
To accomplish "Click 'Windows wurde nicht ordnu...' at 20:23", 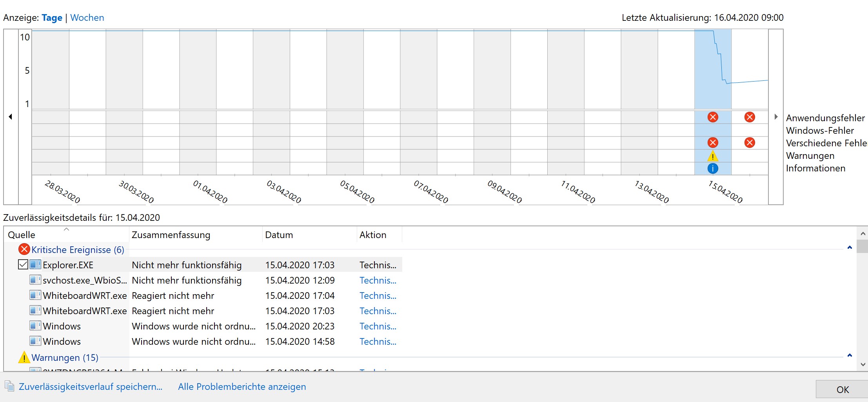I will pos(194,326).
